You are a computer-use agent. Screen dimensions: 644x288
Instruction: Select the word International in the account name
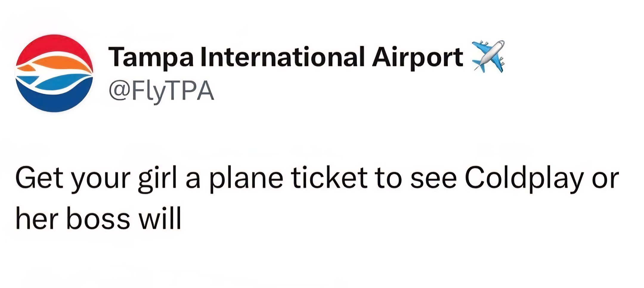pos(282,57)
